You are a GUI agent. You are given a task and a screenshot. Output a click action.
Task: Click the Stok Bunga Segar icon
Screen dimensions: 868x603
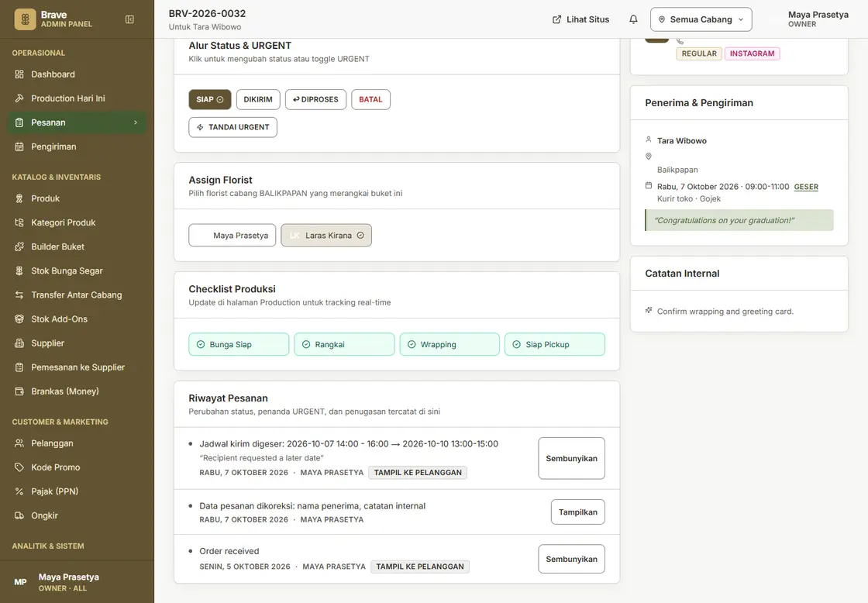19,270
